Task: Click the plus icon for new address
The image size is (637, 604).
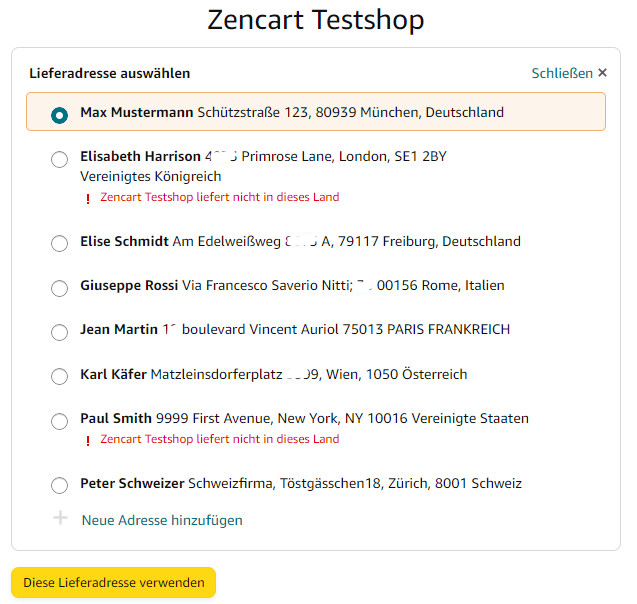Action: [60, 517]
